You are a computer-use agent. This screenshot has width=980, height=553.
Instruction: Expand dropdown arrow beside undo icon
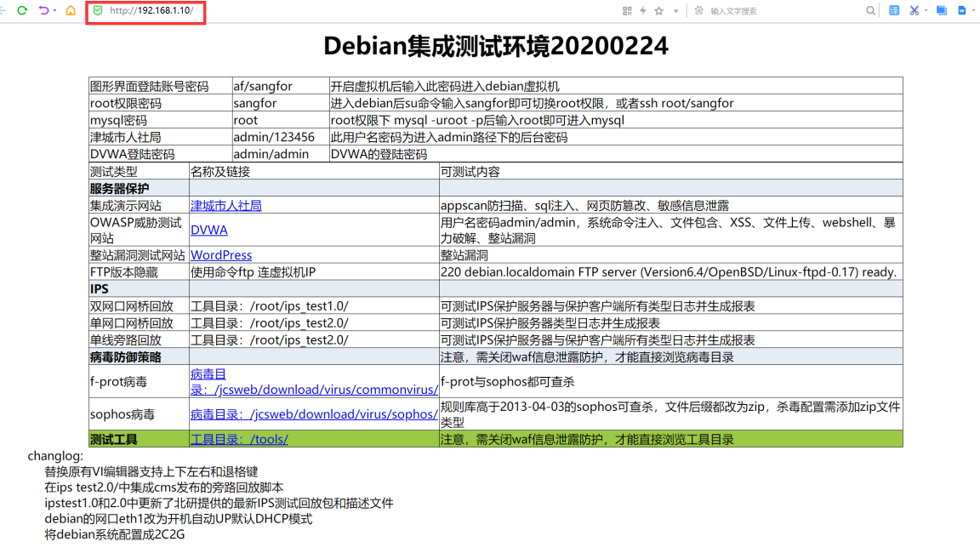click(x=55, y=11)
